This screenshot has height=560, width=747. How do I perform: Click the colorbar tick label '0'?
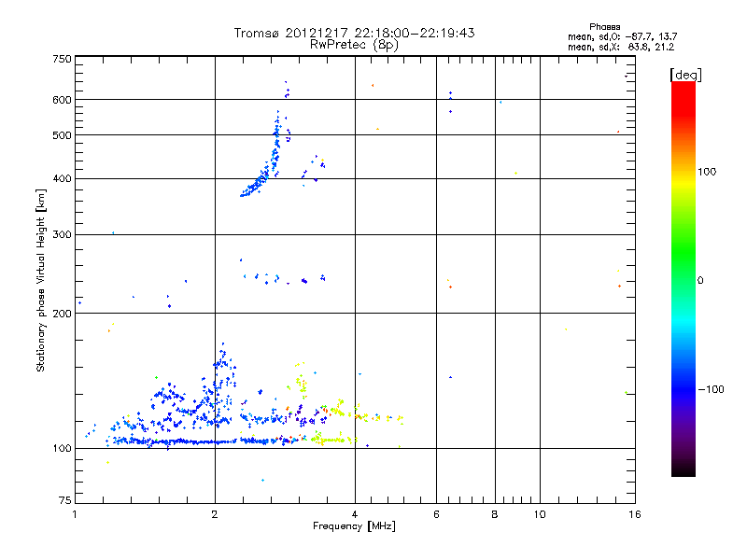click(699, 281)
